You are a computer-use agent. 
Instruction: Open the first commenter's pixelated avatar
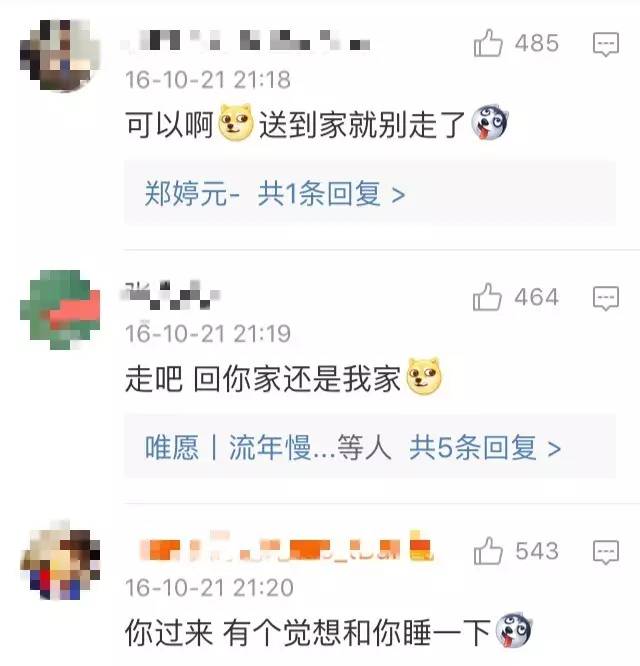(60, 55)
